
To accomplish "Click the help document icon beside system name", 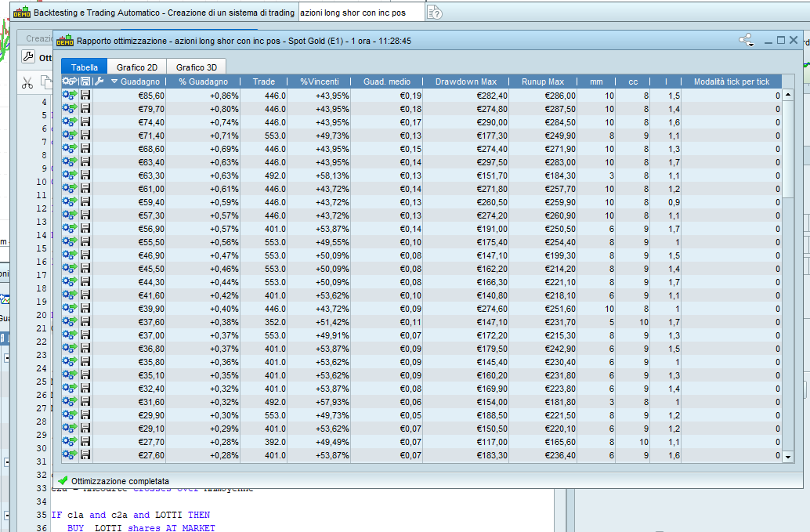I will [436, 13].
